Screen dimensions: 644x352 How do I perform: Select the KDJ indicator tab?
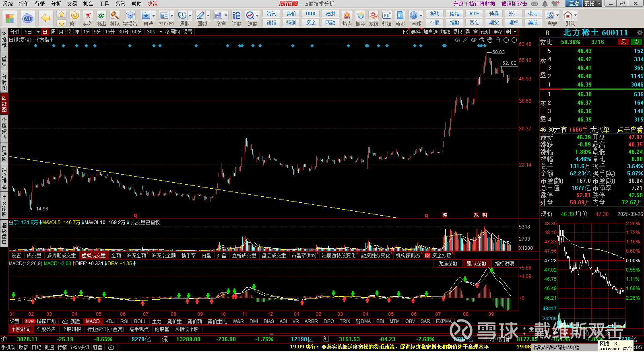(x=110, y=321)
